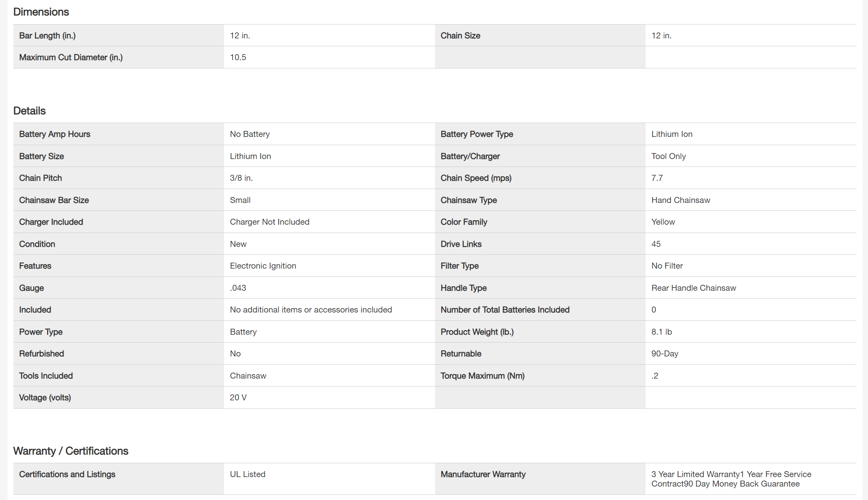Click the Battery Power Type label

tap(477, 134)
